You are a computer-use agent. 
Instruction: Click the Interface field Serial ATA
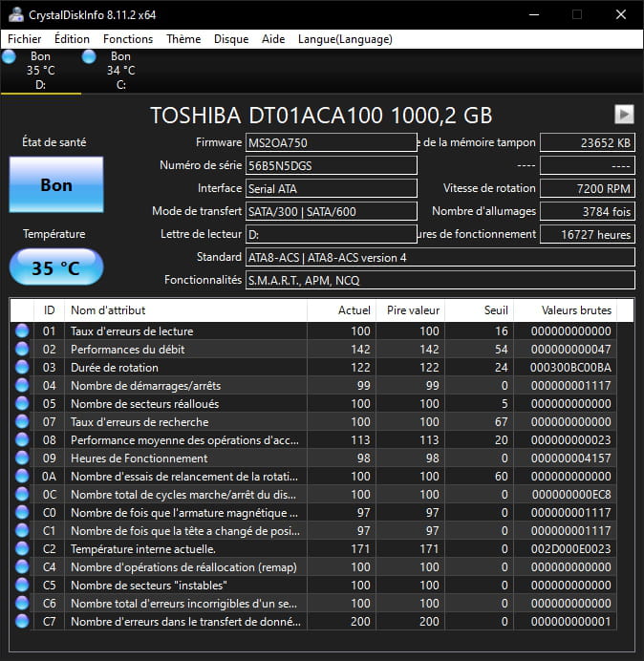[332, 188]
